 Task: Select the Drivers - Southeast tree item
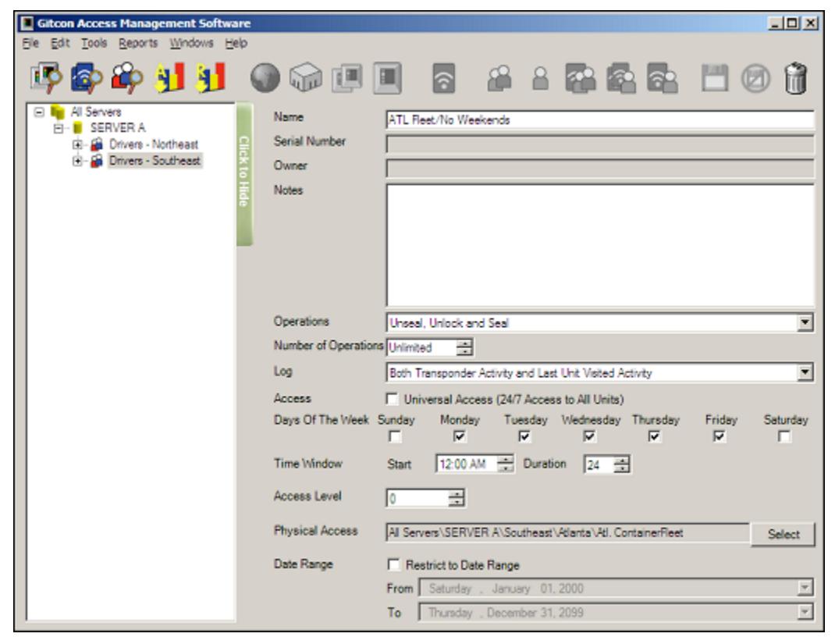155,160
